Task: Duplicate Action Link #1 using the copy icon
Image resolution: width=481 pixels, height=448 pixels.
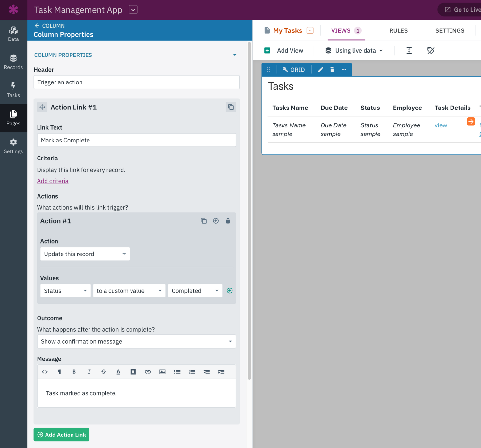Action: [x=231, y=107]
